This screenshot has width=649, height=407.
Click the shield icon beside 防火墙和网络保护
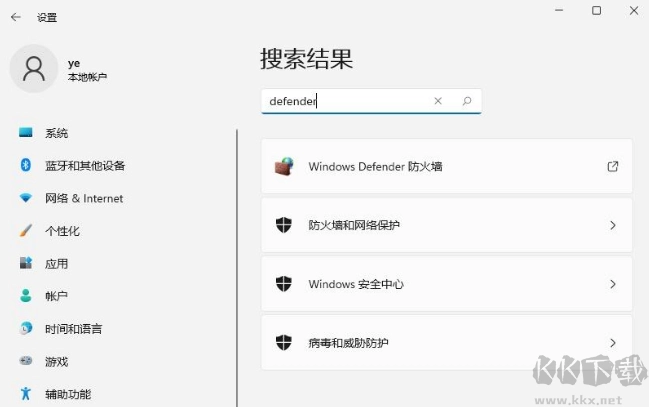284,225
